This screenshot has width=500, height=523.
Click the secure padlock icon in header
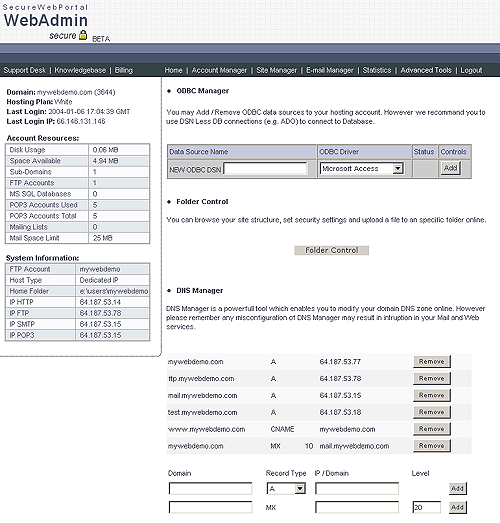[x=83, y=35]
